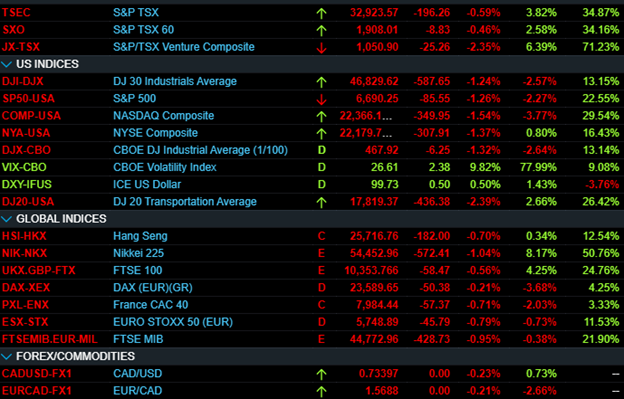Select the S&P TSX 60 name

[144, 30]
